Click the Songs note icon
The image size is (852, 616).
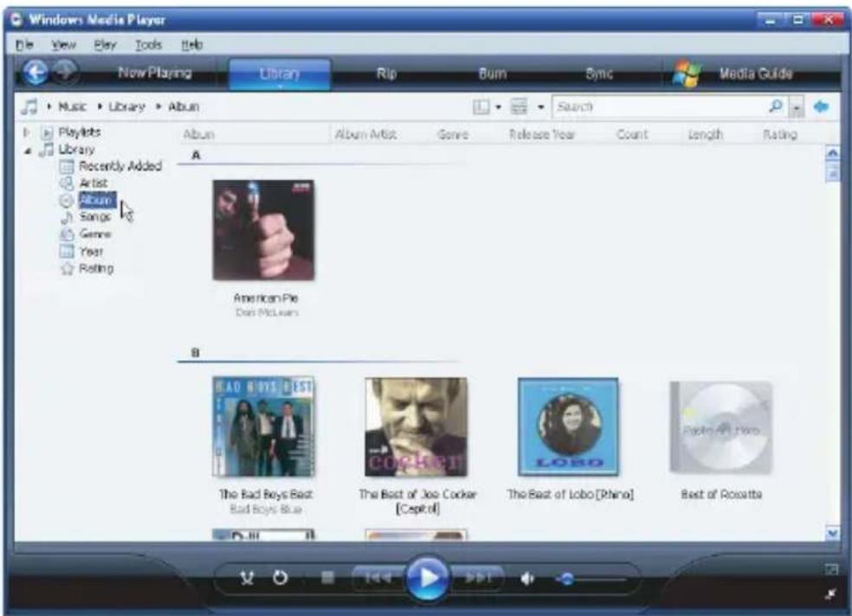coord(67,217)
